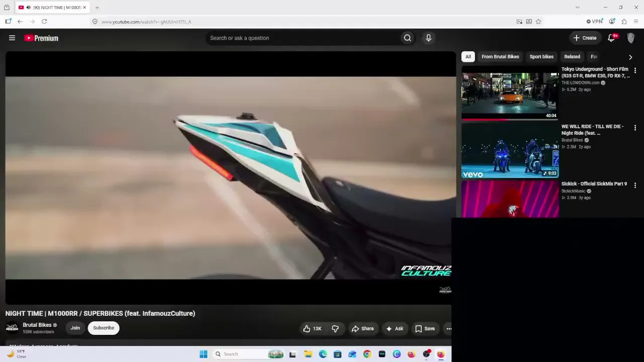This screenshot has height=362, width=644.
Task: Select the From Brutal Bikes chip
Action: point(500,57)
